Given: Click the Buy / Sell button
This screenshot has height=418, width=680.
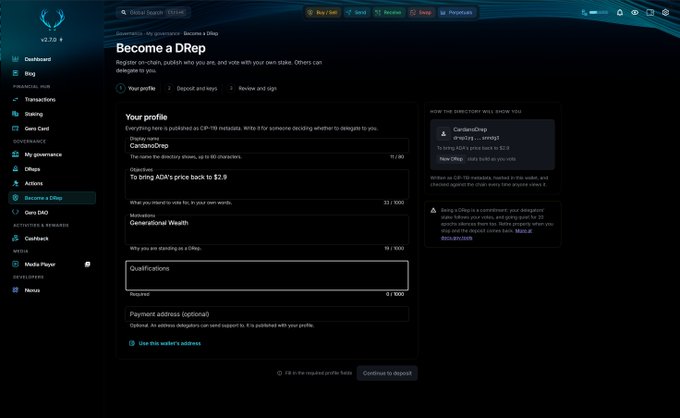Looking at the screenshot, I should pos(323,13).
